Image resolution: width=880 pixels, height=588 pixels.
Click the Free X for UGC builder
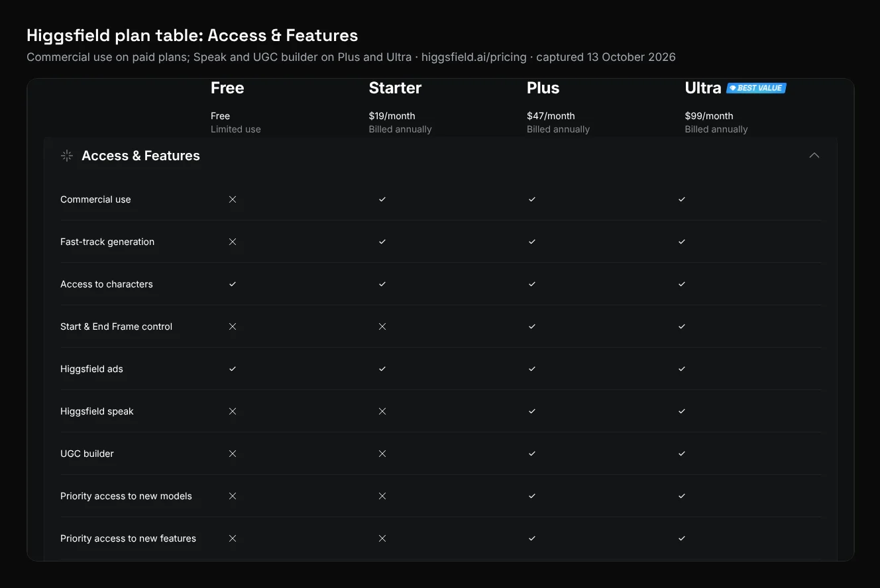(x=233, y=454)
